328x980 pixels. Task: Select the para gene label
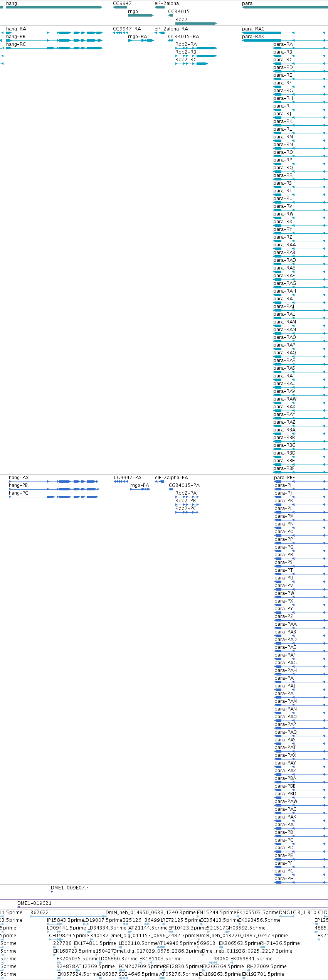247,3
